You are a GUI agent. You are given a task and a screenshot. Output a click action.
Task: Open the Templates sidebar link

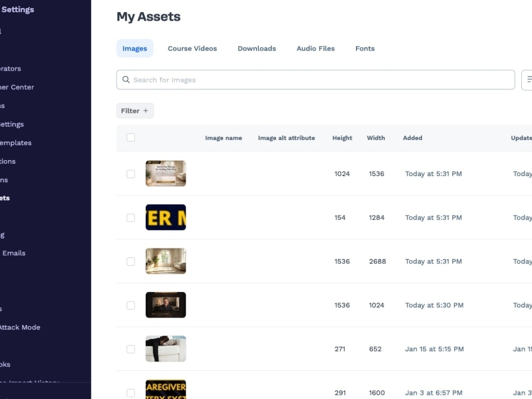pos(15,143)
